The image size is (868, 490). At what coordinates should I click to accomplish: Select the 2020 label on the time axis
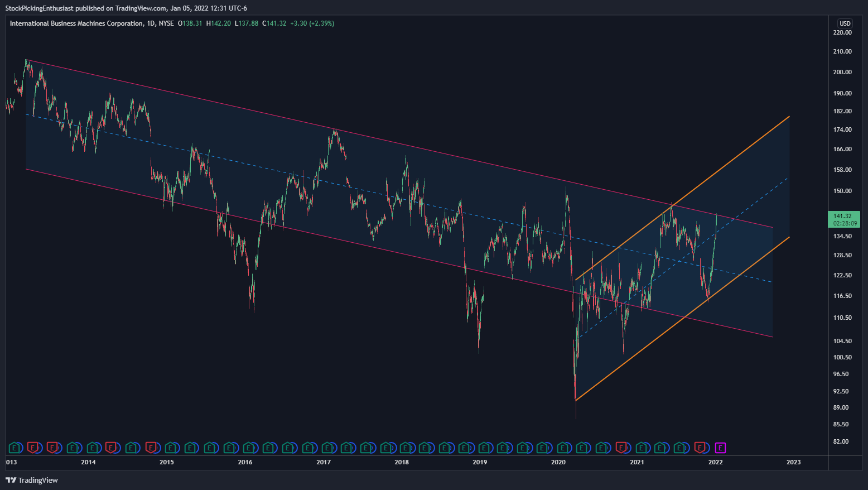558,462
